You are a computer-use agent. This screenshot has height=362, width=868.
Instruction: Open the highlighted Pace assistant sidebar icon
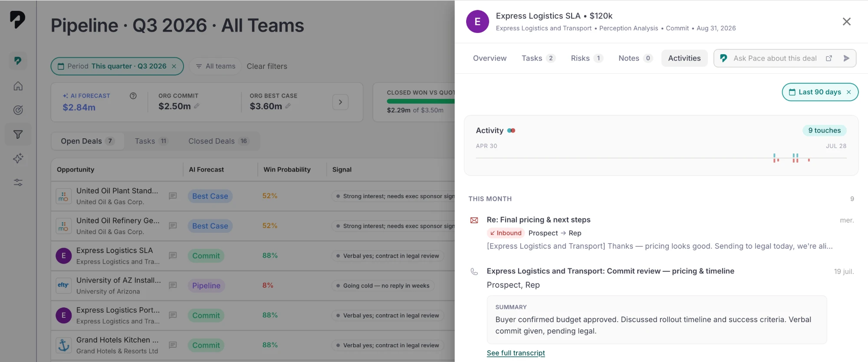(18, 61)
